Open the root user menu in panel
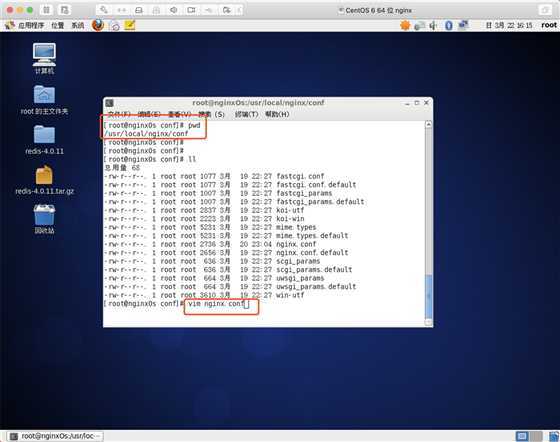This screenshot has width=560, height=442. click(x=549, y=25)
